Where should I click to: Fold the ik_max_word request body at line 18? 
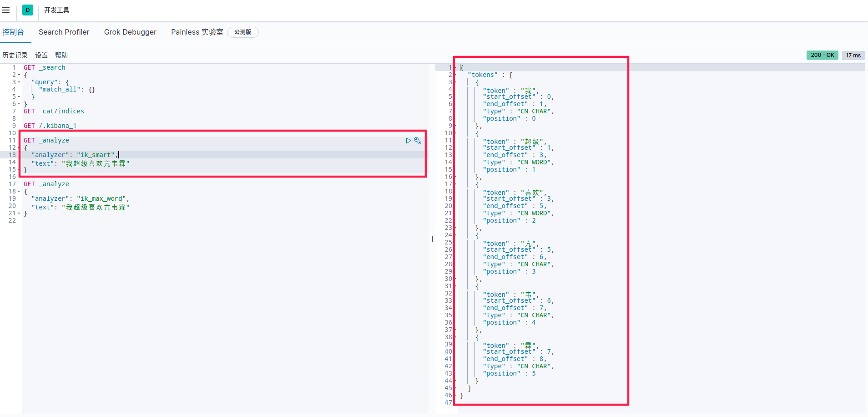(x=19, y=192)
